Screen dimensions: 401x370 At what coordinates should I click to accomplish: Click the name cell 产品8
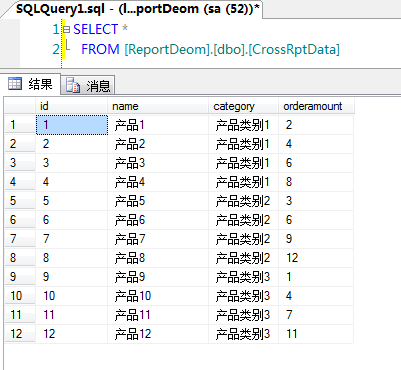point(158,258)
